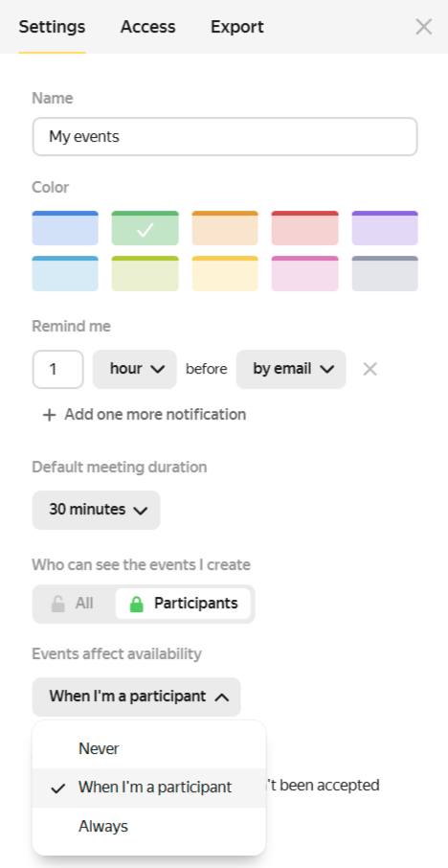This screenshot has width=448, height=868.
Task: Click the plus icon to add notification
Action: (x=49, y=415)
